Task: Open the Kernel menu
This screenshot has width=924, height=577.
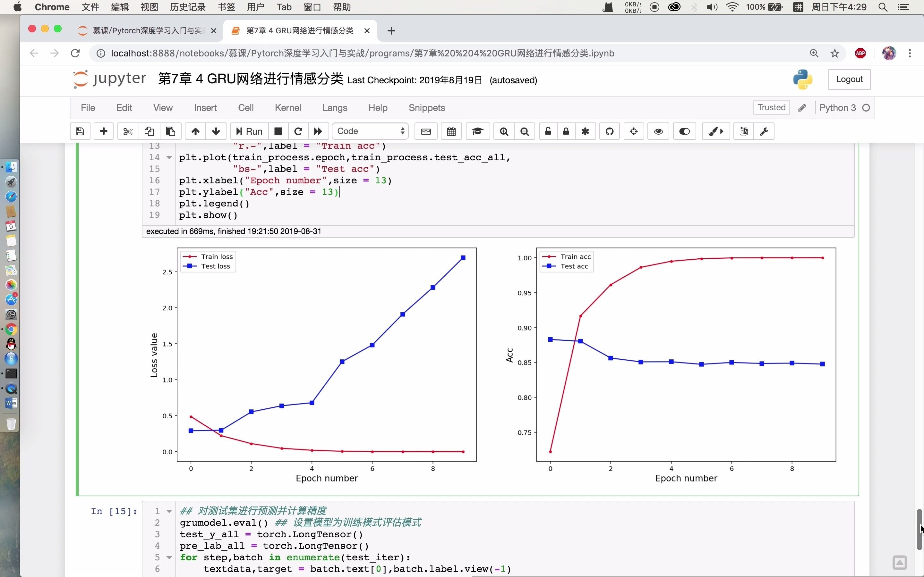Action: pyautogui.click(x=287, y=108)
